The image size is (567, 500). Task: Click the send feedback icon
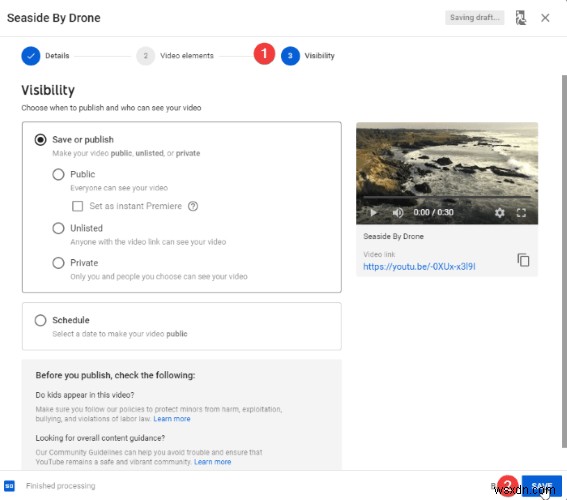coord(520,18)
